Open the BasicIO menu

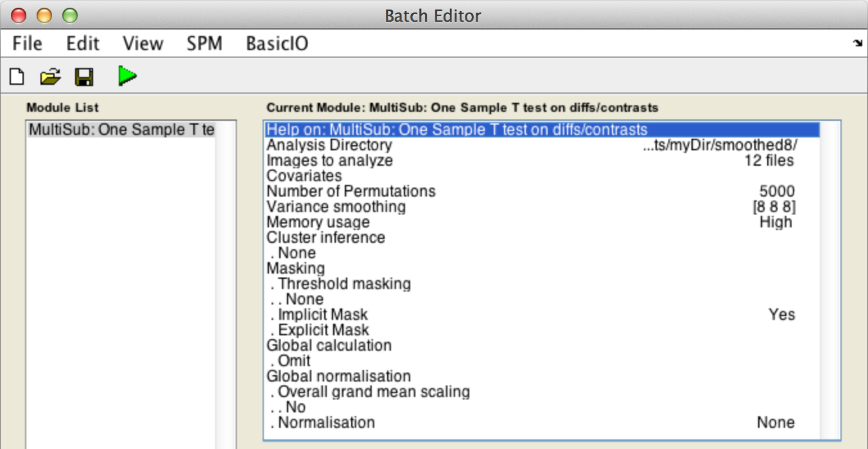click(x=277, y=44)
